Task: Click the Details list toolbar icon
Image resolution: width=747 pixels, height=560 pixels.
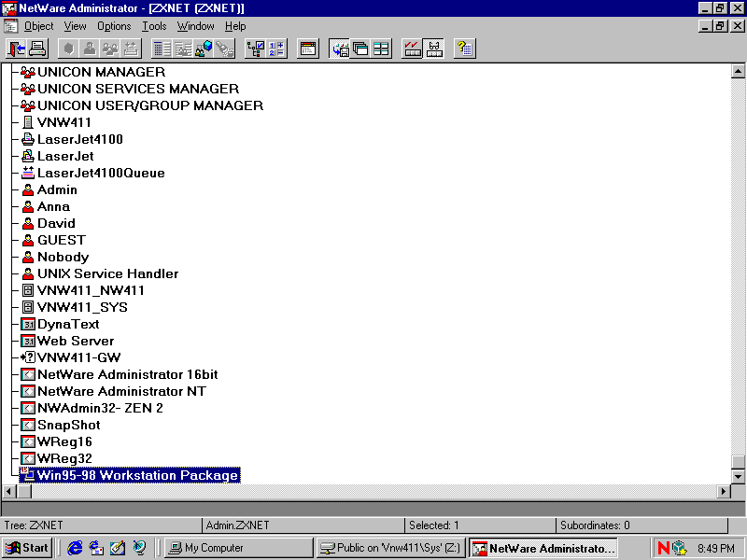Action: [162, 49]
